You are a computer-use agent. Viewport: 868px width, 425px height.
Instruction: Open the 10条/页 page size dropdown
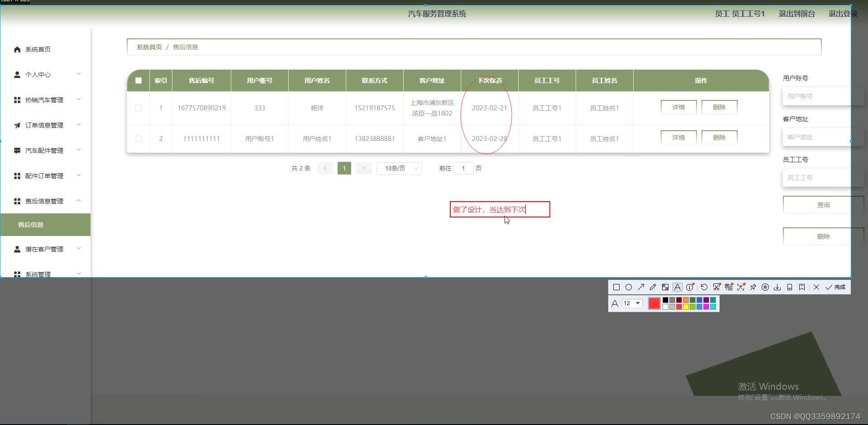coord(399,168)
